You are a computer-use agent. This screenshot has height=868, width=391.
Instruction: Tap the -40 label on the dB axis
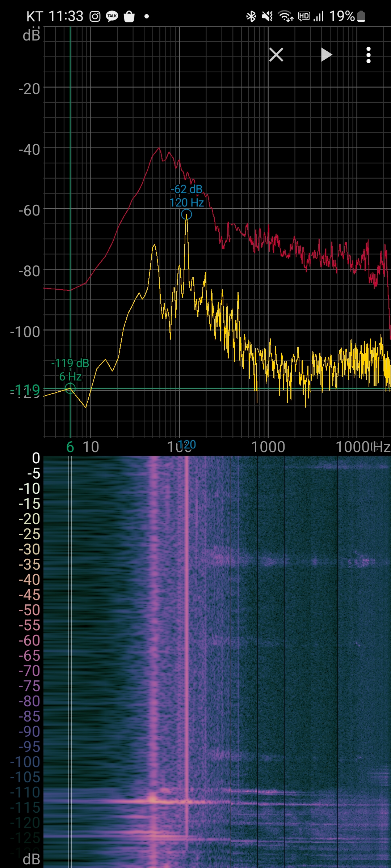(x=29, y=149)
